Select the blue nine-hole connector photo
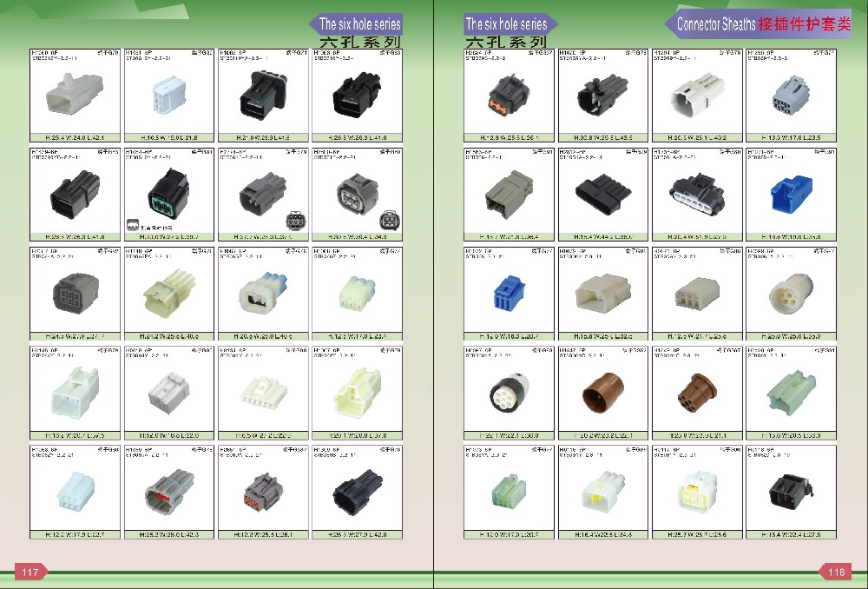 click(x=510, y=294)
